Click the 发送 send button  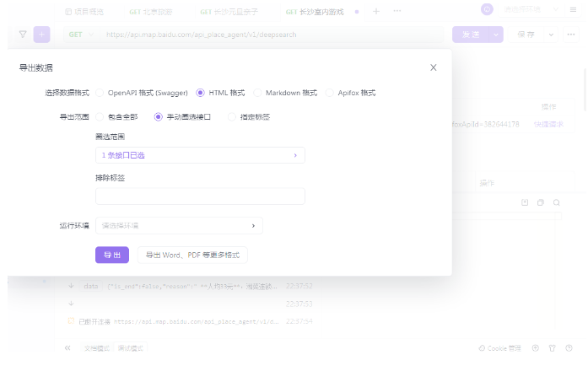pyautogui.click(x=471, y=35)
